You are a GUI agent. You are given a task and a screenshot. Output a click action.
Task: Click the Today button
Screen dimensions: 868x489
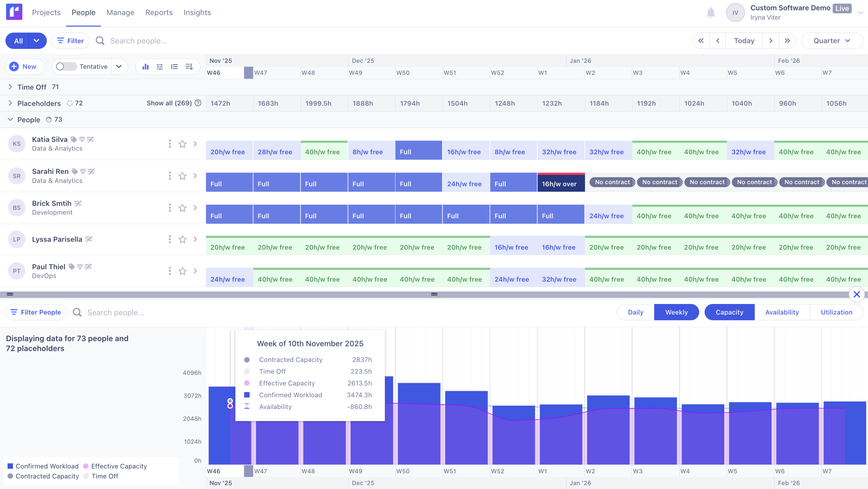tap(744, 41)
